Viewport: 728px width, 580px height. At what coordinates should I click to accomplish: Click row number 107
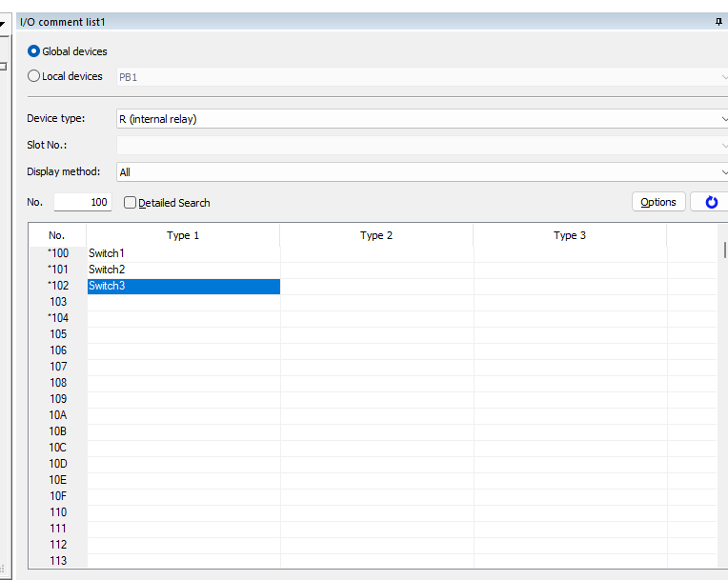click(58, 367)
